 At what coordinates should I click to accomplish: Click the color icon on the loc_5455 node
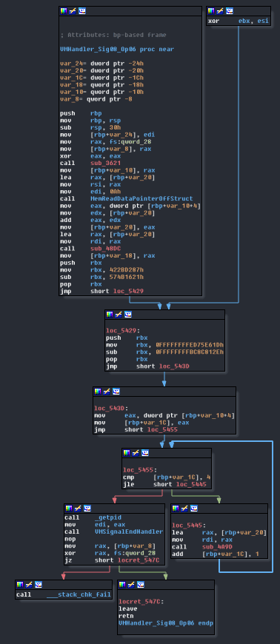127,453
